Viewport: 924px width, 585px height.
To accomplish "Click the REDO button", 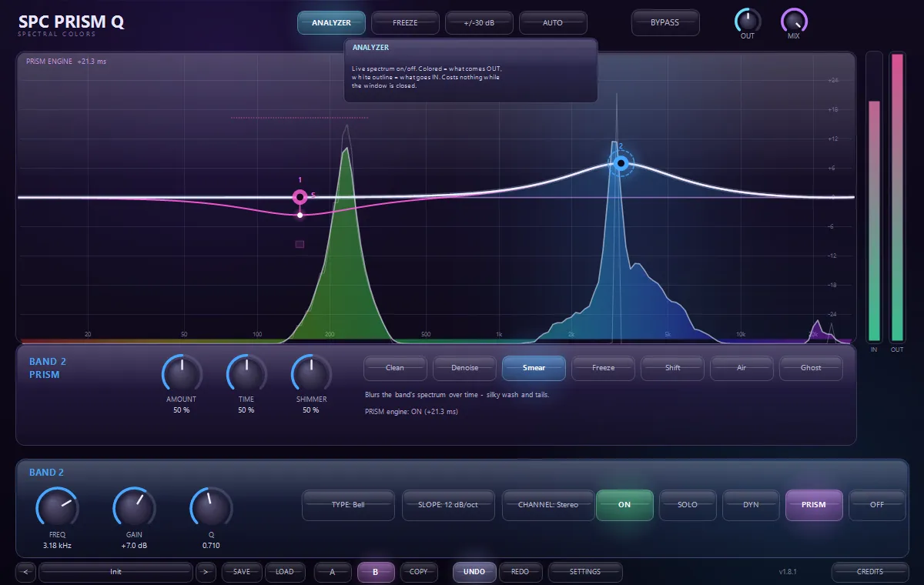I will pos(520,572).
